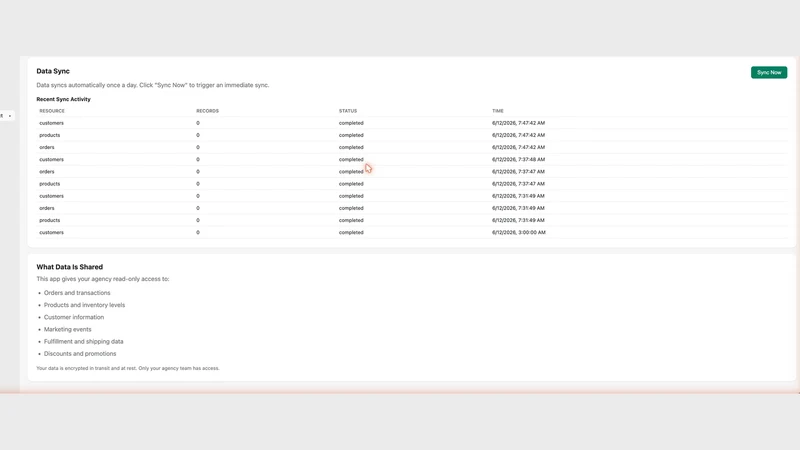Select products resource synced at 7:47:42 AM
800x450 pixels.
pos(49,135)
